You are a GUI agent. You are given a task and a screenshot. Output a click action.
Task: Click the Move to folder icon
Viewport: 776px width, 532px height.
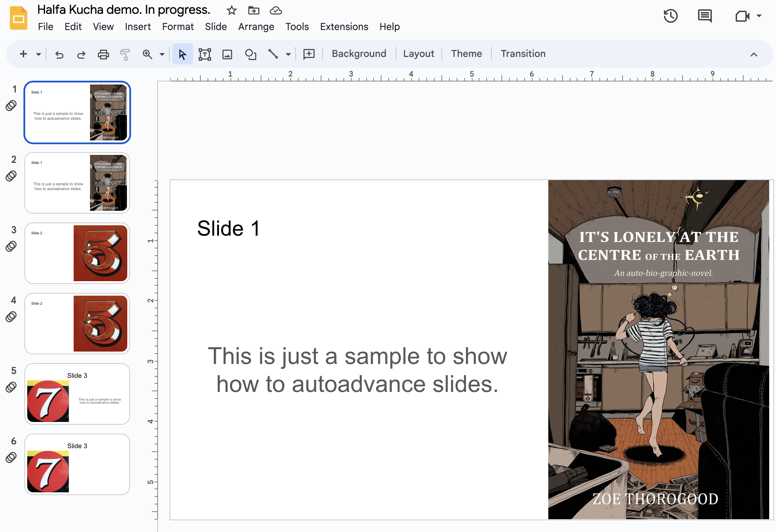coord(254,10)
